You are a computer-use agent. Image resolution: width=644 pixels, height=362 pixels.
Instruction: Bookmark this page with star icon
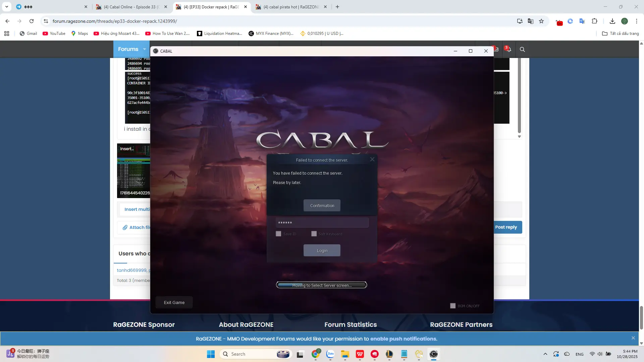coord(541,21)
